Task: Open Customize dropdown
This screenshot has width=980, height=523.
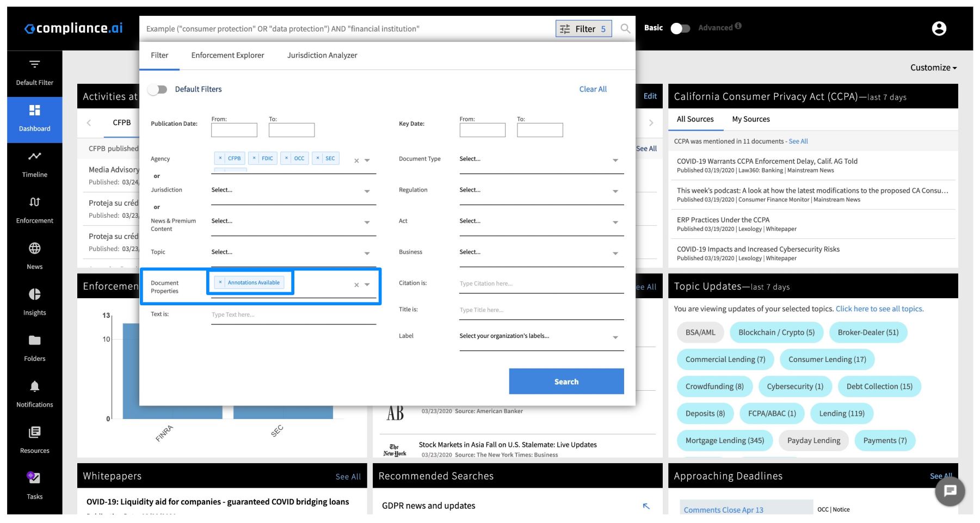Action: 933,67
